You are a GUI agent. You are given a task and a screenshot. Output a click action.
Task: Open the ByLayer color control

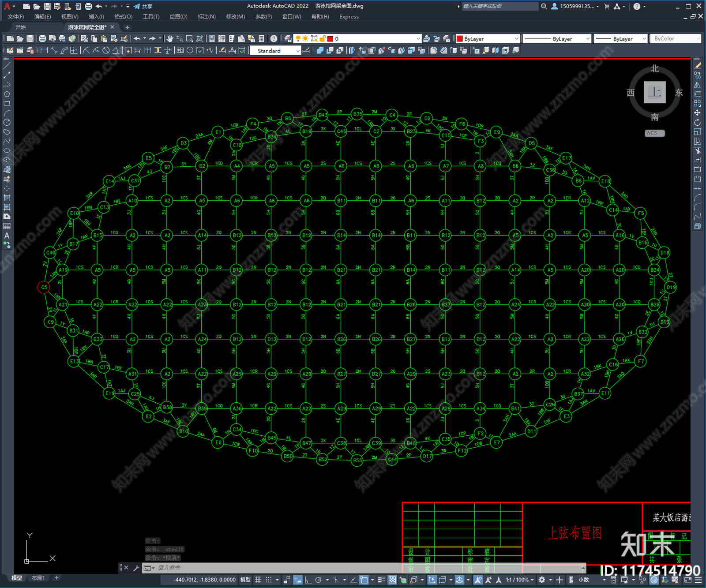click(x=488, y=39)
